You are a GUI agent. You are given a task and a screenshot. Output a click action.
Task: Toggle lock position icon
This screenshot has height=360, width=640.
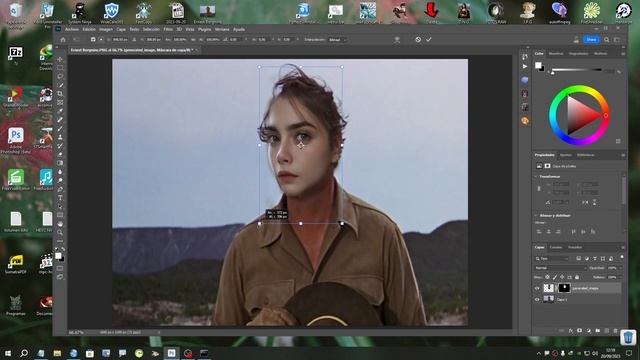[562, 277]
